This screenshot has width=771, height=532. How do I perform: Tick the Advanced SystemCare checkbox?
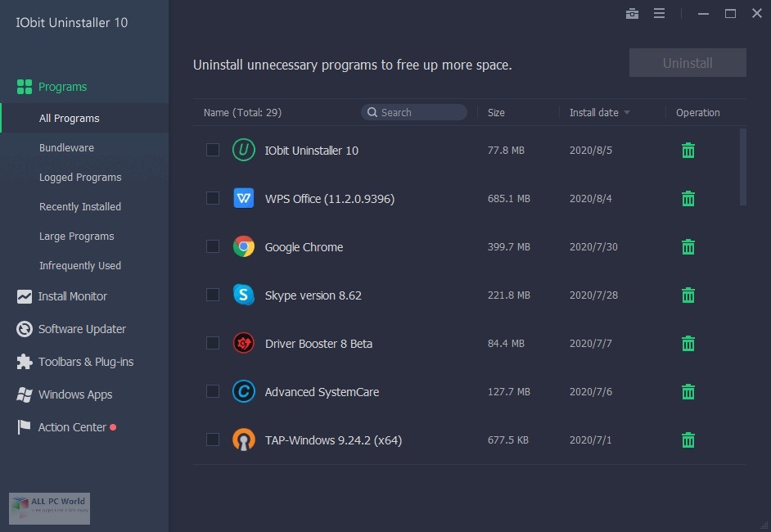(x=213, y=391)
